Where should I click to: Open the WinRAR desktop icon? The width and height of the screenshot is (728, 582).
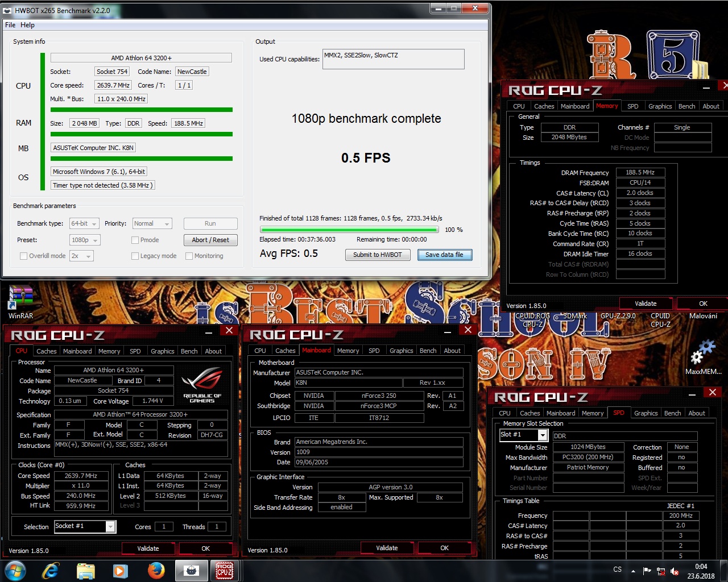point(21,301)
